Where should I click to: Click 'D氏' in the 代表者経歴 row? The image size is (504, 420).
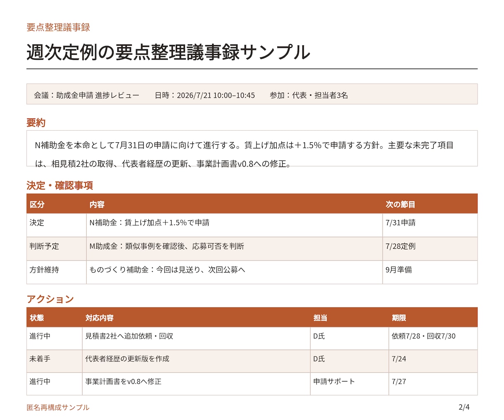point(319,359)
